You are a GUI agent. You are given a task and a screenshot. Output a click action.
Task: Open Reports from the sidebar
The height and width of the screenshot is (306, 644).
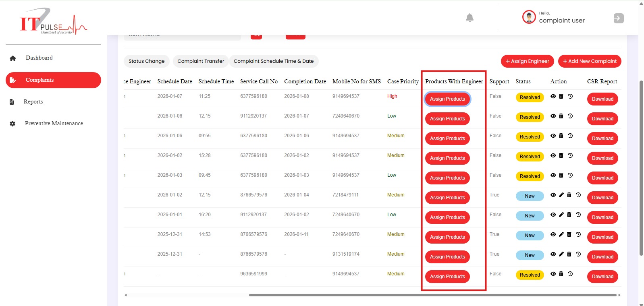pyautogui.click(x=33, y=102)
